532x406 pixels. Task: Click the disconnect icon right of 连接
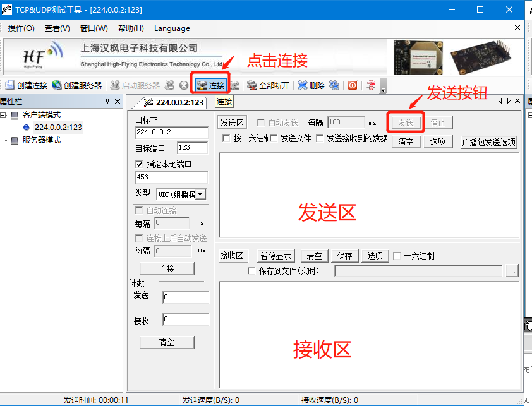pyautogui.click(x=235, y=85)
